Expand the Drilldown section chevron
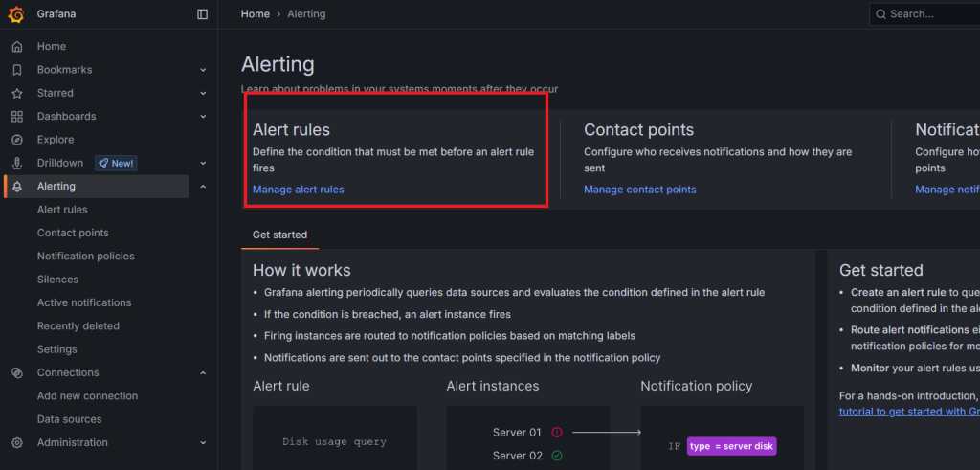This screenshot has height=470, width=980. [203, 163]
